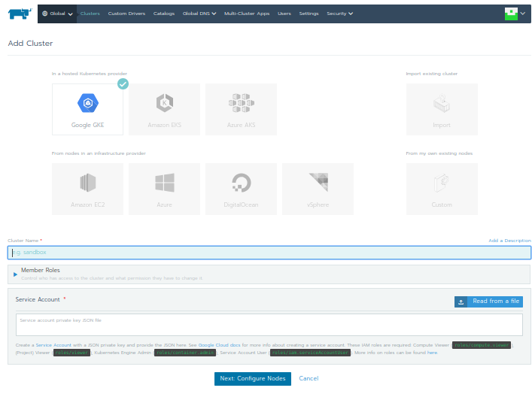Open the Google Cloud docs link
Screen dimensions: 532x403
(x=219, y=345)
